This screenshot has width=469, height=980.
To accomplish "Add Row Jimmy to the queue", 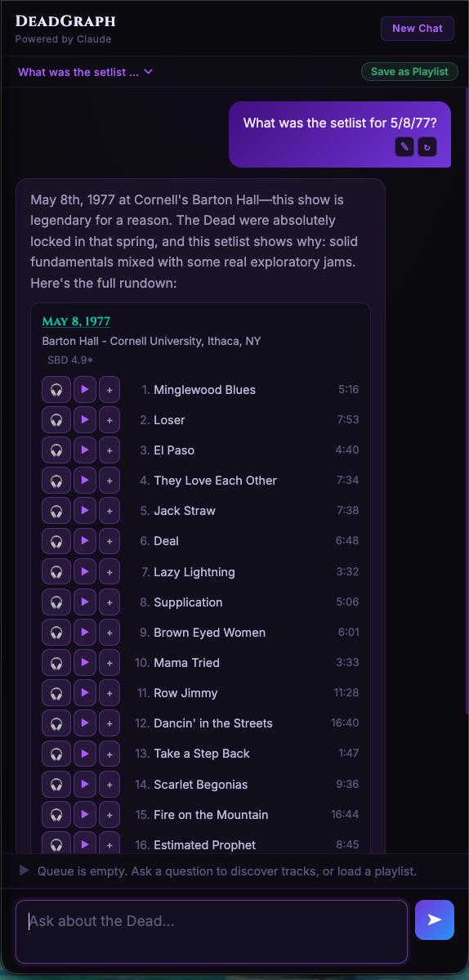I will click(109, 693).
